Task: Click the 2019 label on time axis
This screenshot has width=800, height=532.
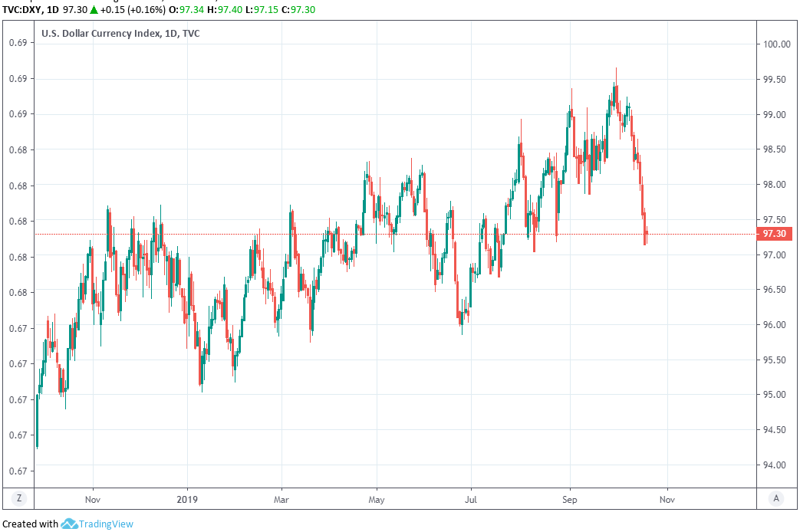Action: pos(187,498)
